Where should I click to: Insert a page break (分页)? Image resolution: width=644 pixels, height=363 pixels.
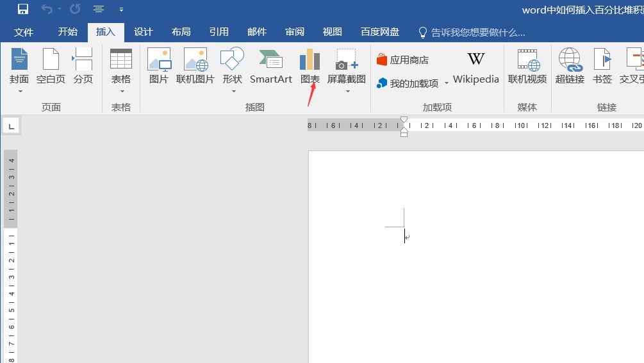pyautogui.click(x=83, y=67)
